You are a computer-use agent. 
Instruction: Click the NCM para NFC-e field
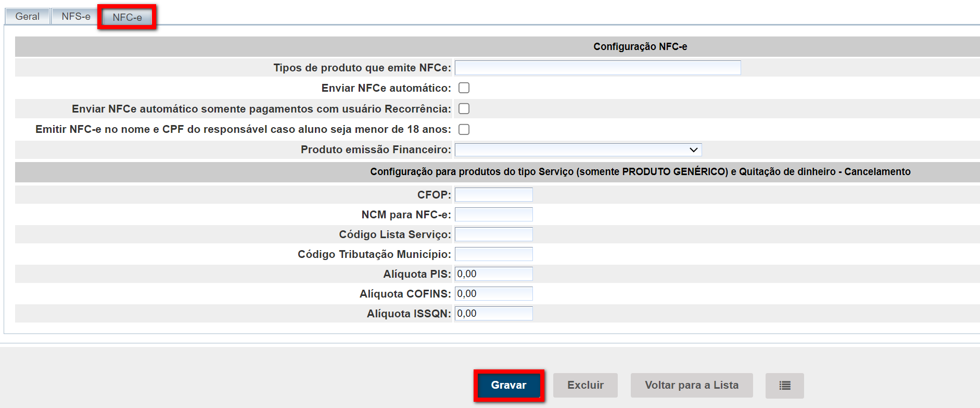493,215
